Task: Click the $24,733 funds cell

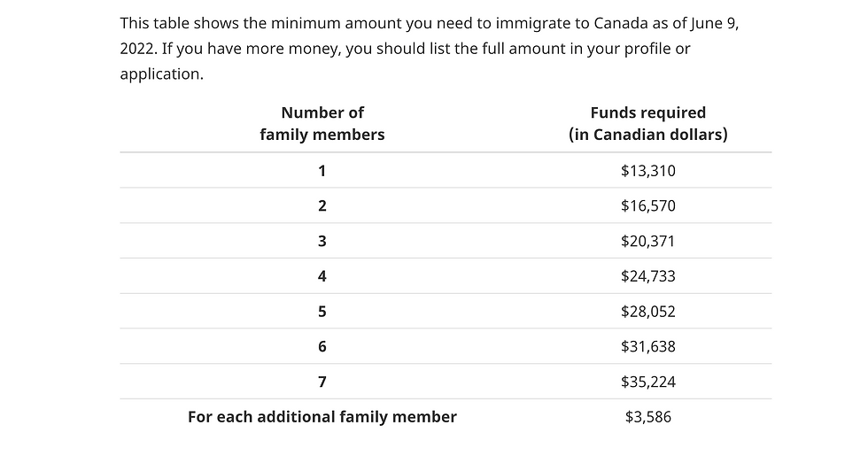Action: pyautogui.click(x=647, y=276)
